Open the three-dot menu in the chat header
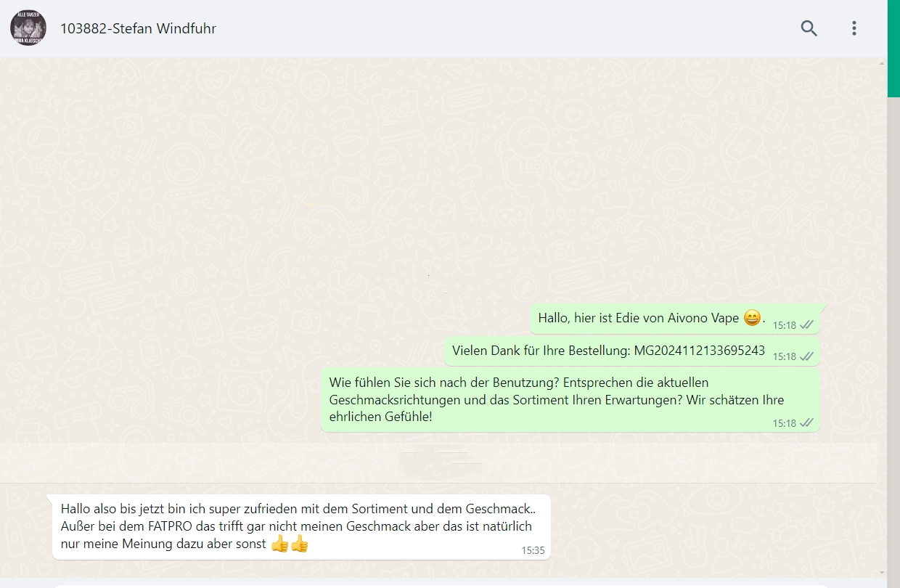Screen dimensions: 900x588 [854, 28]
